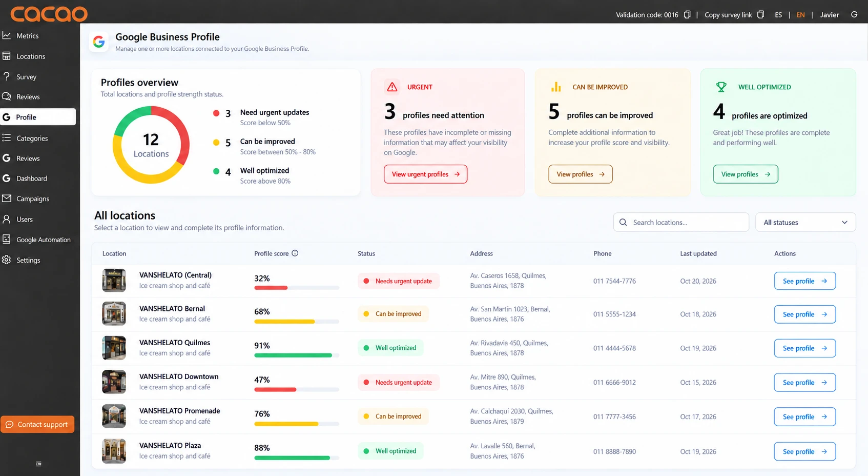Image resolution: width=868 pixels, height=476 pixels.
Task: See profile for VANSHELATO Quilmes
Action: coord(805,348)
